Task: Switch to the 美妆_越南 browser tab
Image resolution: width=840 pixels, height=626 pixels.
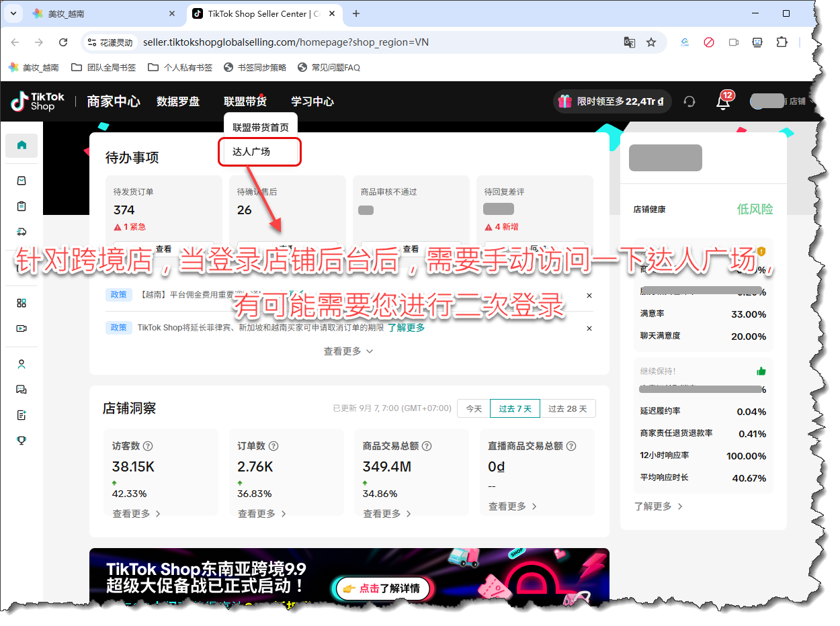Action: tap(103, 13)
